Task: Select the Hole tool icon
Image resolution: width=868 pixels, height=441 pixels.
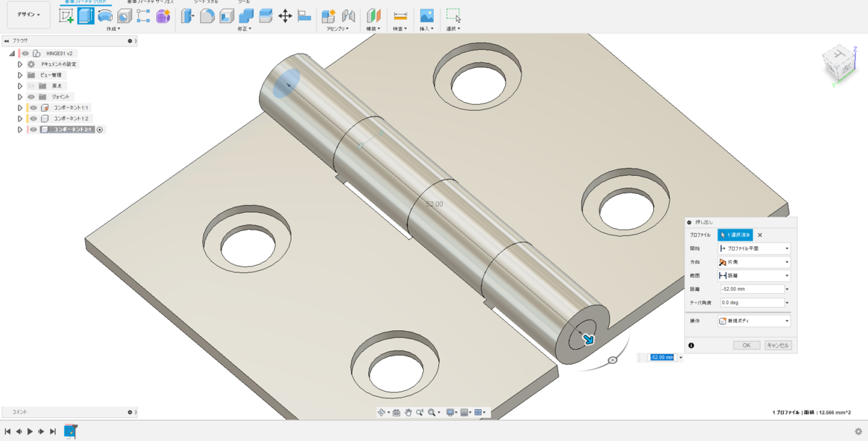Action: [x=124, y=16]
